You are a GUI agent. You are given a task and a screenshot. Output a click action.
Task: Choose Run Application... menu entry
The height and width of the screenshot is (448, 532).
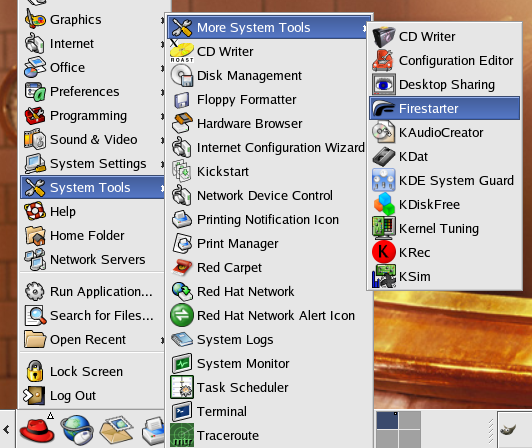point(92,292)
